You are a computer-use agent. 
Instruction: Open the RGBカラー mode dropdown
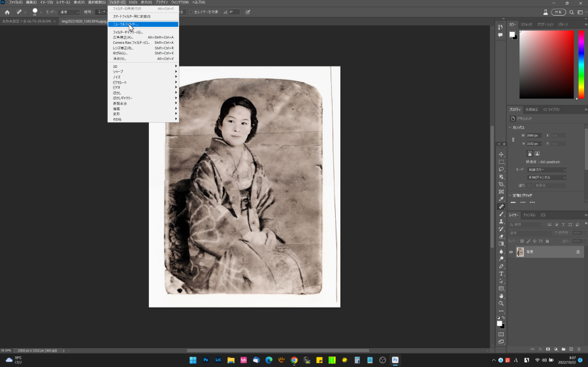pyautogui.click(x=547, y=170)
